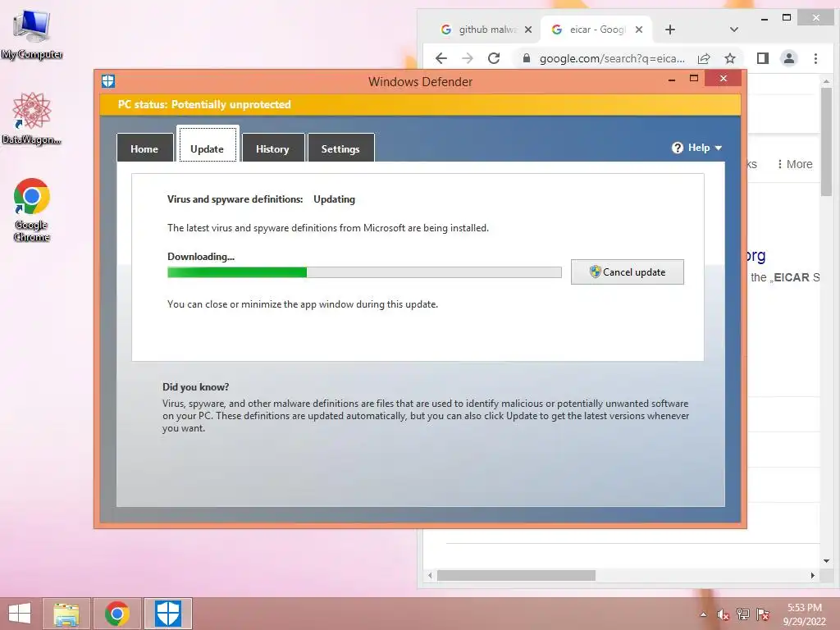
Task: Click Chrome's horizontal scrollbar thumb
Action: tap(517, 575)
